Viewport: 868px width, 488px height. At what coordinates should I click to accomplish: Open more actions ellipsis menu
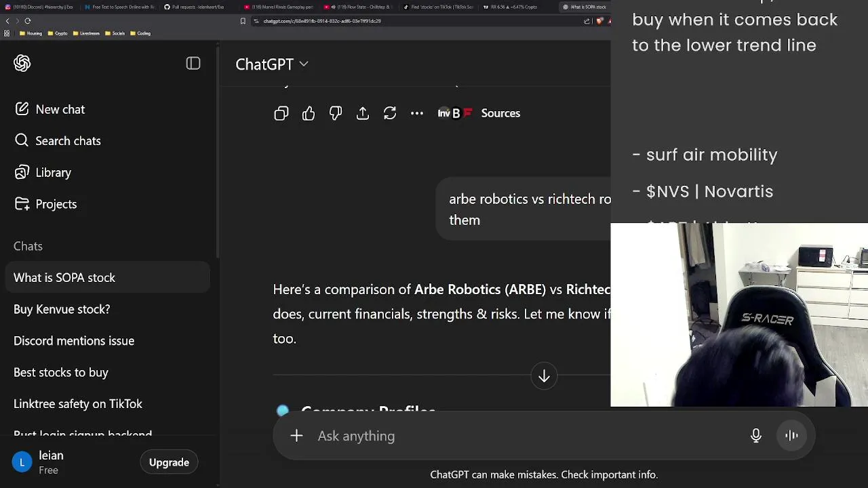417,113
